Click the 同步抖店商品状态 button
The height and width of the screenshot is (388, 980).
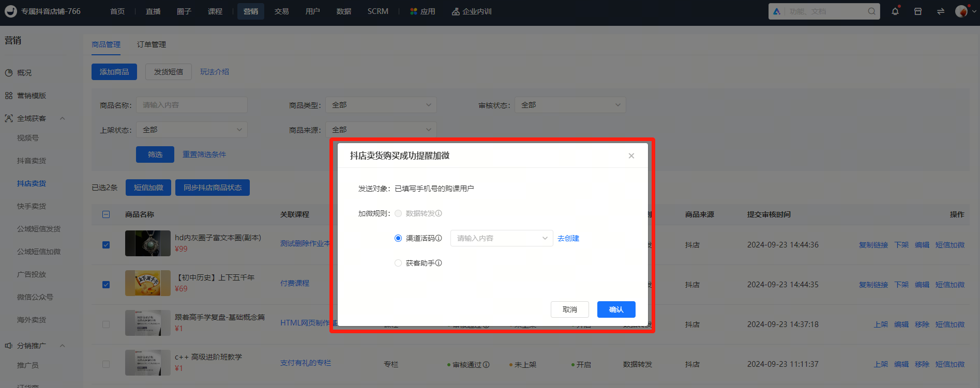click(x=213, y=188)
